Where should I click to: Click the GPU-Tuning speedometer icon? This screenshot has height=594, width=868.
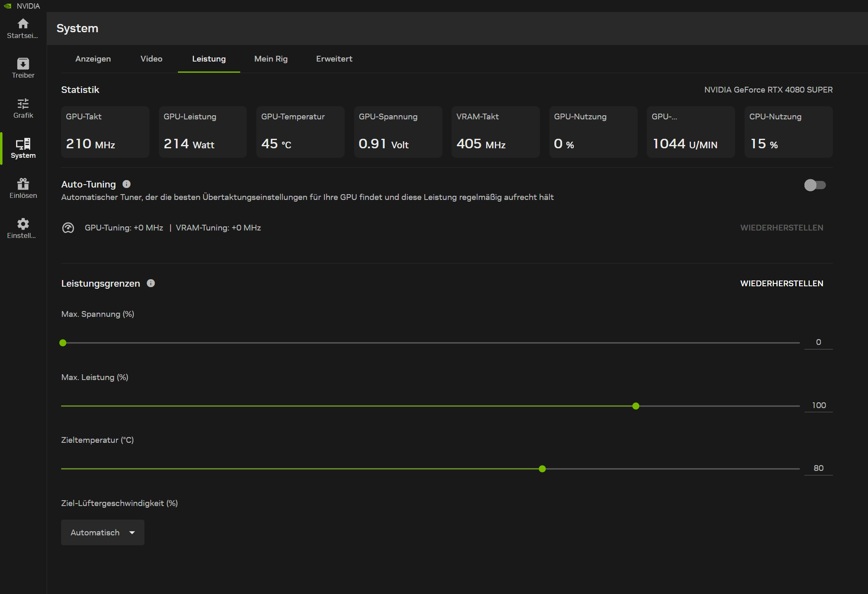(68, 228)
